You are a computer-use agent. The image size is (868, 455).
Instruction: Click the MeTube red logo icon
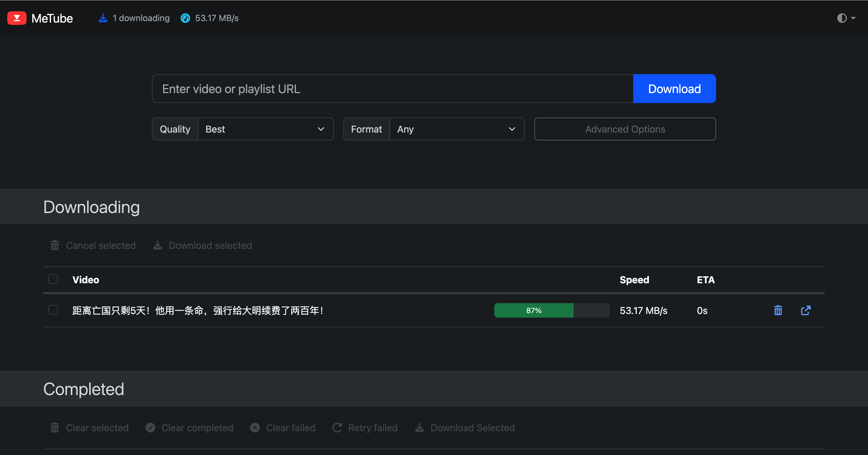tap(17, 18)
